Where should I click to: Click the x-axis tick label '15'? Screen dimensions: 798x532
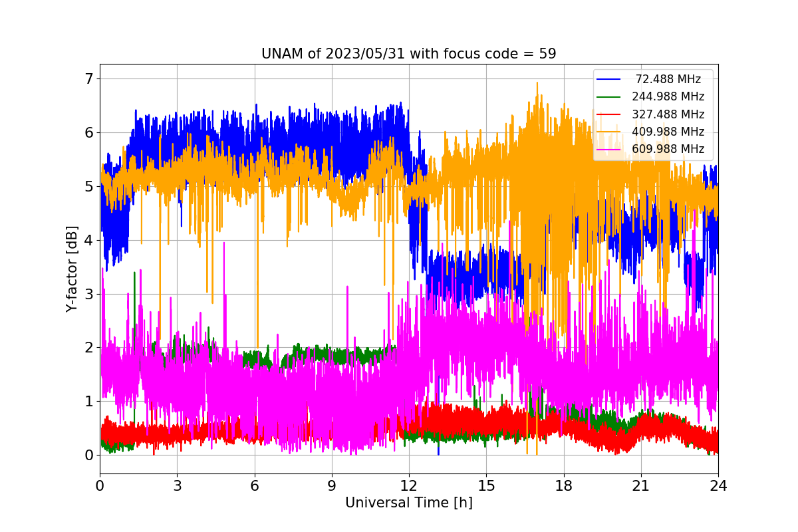pos(486,486)
